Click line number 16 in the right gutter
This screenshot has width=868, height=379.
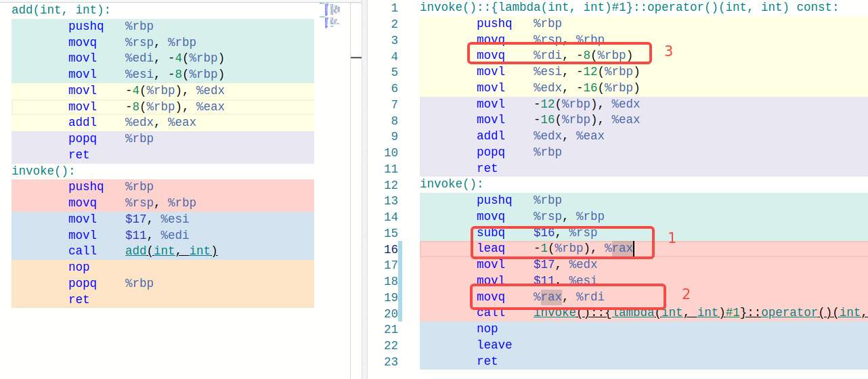[391, 248]
